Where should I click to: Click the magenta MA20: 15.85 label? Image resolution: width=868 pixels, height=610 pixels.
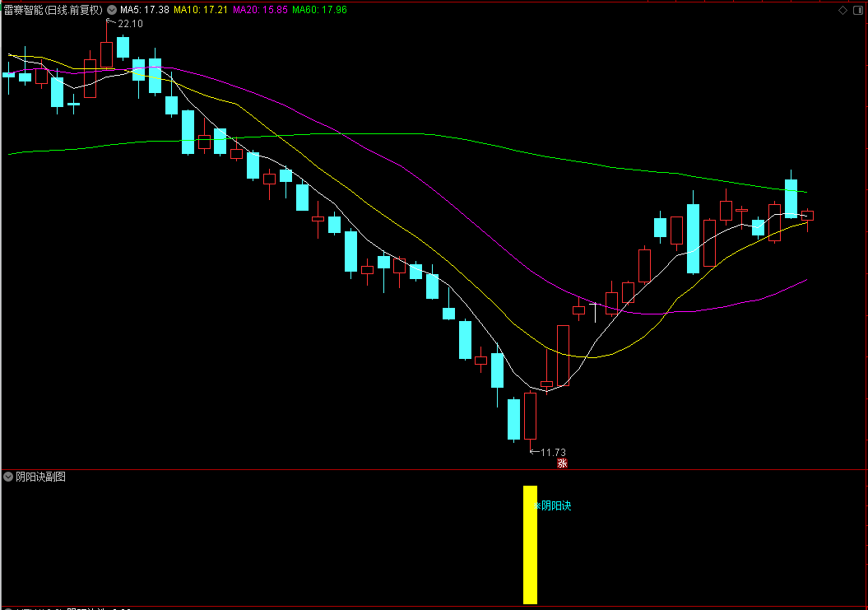[x=260, y=10]
